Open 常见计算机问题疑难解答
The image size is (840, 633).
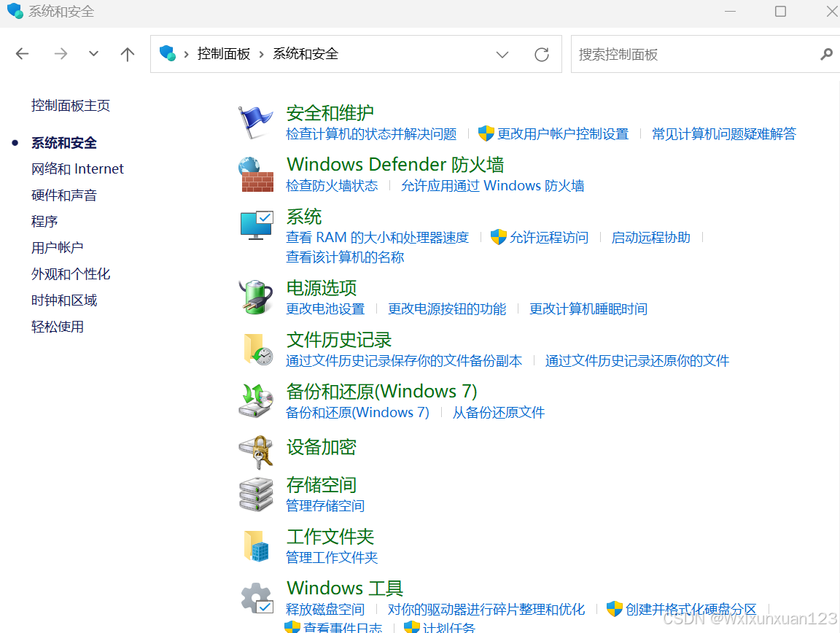click(724, 134)
